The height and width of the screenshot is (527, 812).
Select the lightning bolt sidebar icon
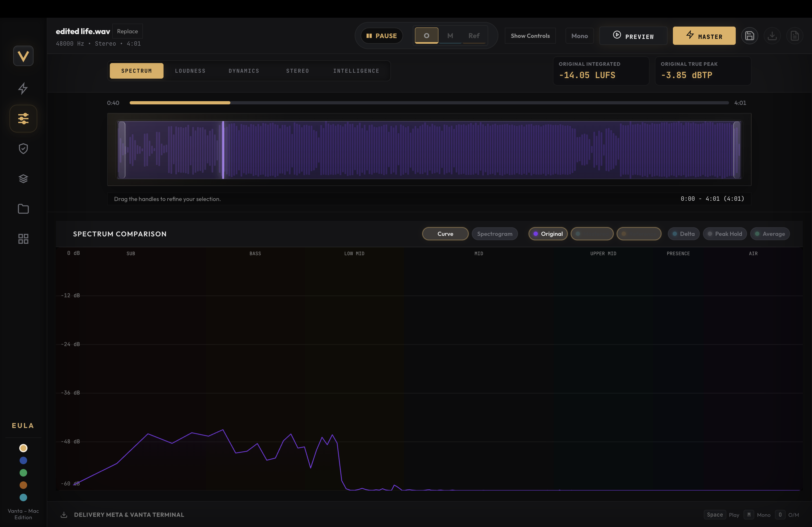click(23, 88)
